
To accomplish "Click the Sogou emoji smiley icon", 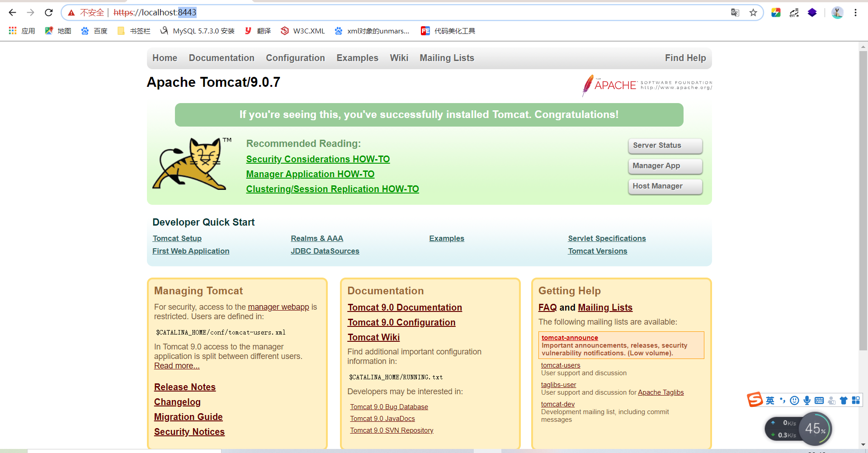I will pos(794,401).
